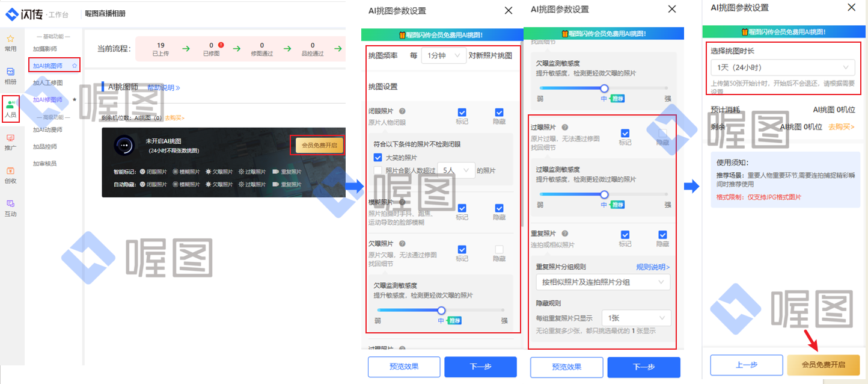This screenshot has width=868, height=384.
Task: Click 会员免费开启 button beside 上一步
Action: coord(824,365)
